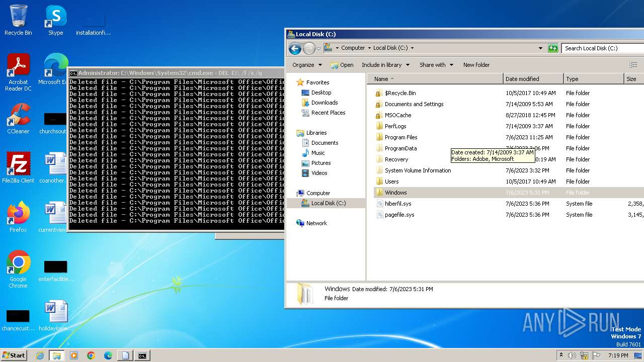
Task: Open Acrobat Reader DC desktop icon
Action: point(18,72)
